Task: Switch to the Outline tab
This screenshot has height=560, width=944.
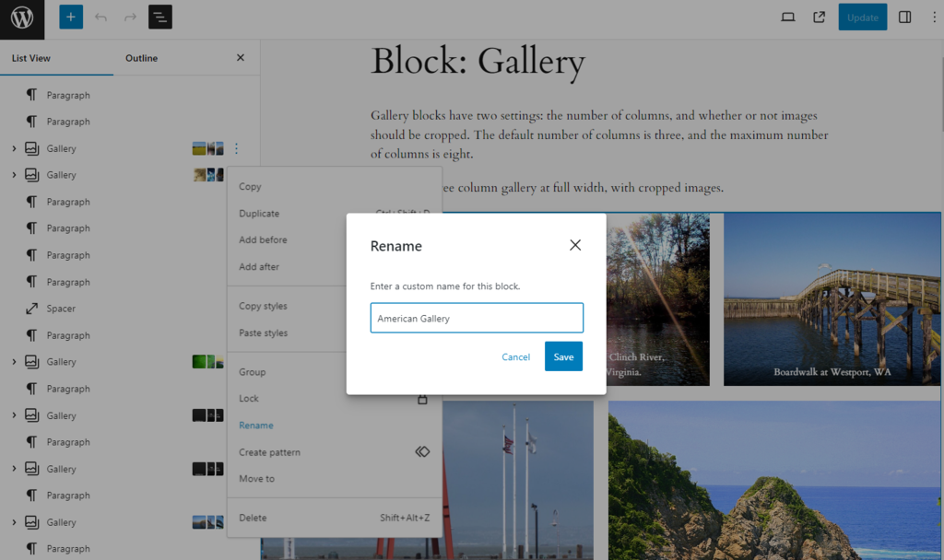Action: click(x=141, y=57)
